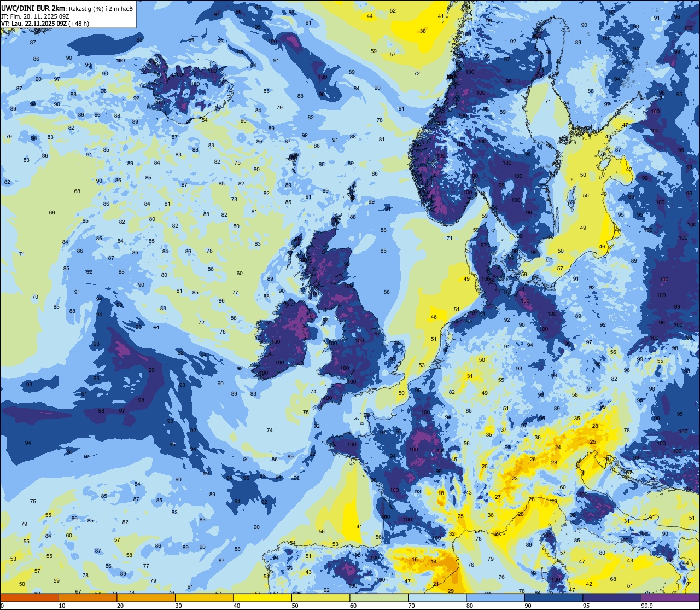Screen dimensions: 700x610
Task: Click the 30–40 gold legend segment
Action: tap(204, 597)
